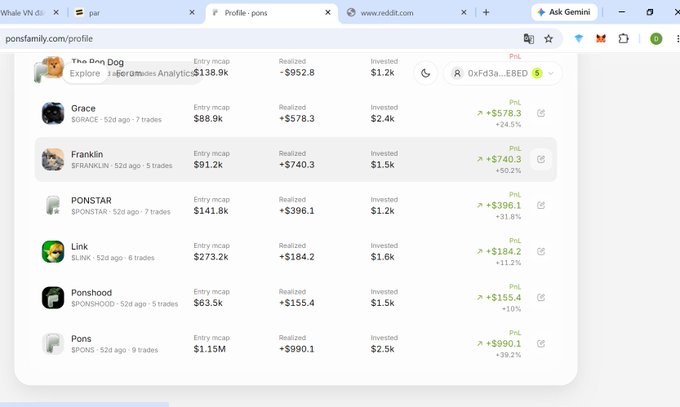Close the Profile - pons tab

coord(328,13)
